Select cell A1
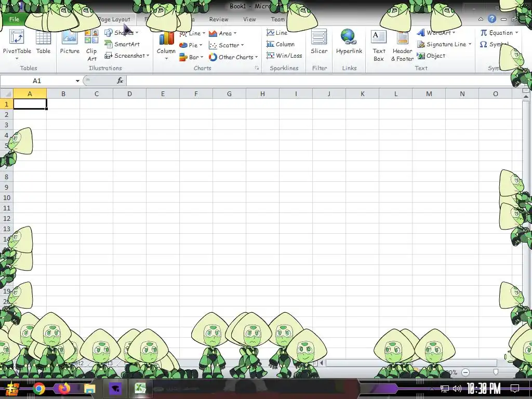 coord(30,104)
